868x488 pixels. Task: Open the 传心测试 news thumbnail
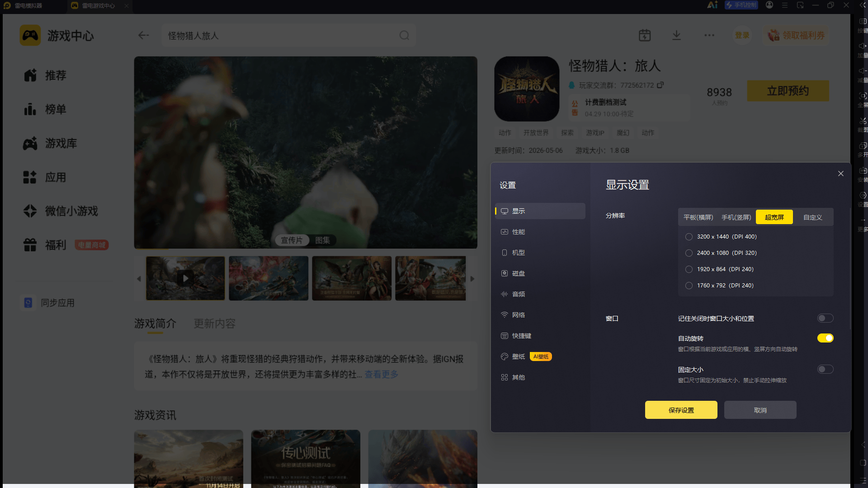coord(306,459)
